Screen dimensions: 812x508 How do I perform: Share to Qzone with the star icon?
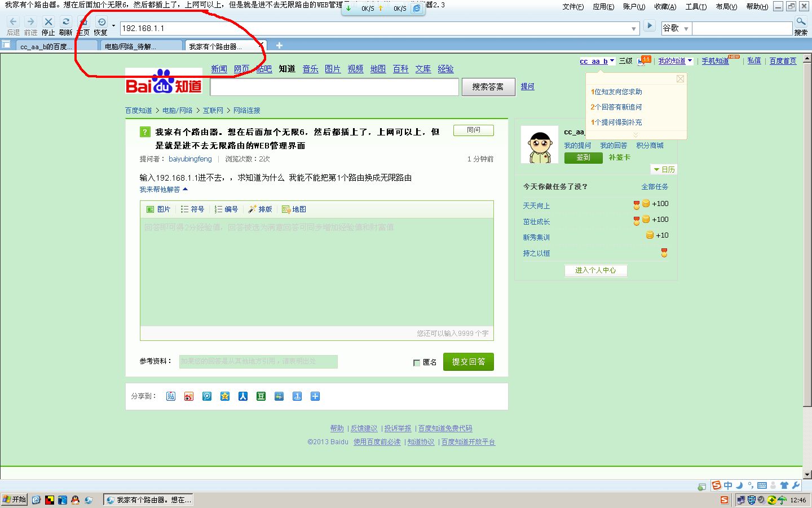(x=225, y=396)
